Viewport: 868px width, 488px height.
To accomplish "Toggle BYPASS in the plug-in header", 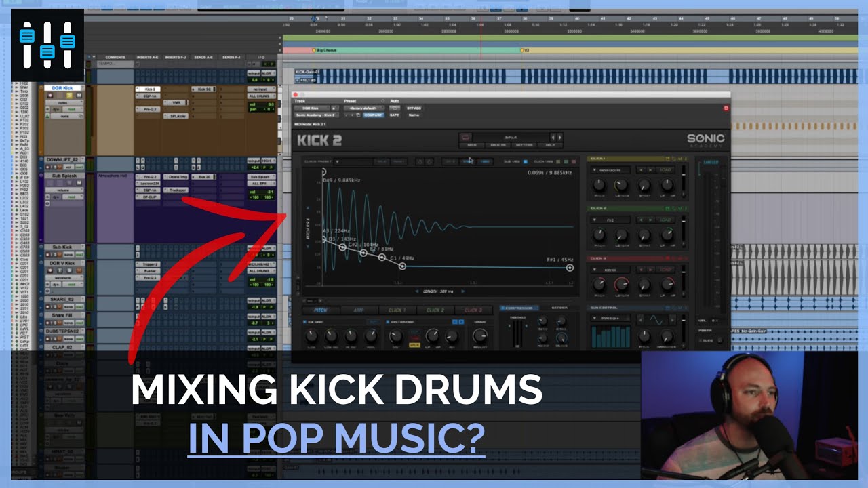I will (x=414, y=108).
